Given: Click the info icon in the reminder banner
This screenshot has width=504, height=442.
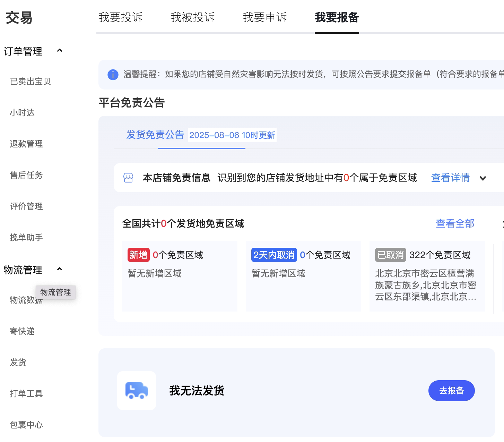Looking at the screenshot, I should click(x=113, y=75).
